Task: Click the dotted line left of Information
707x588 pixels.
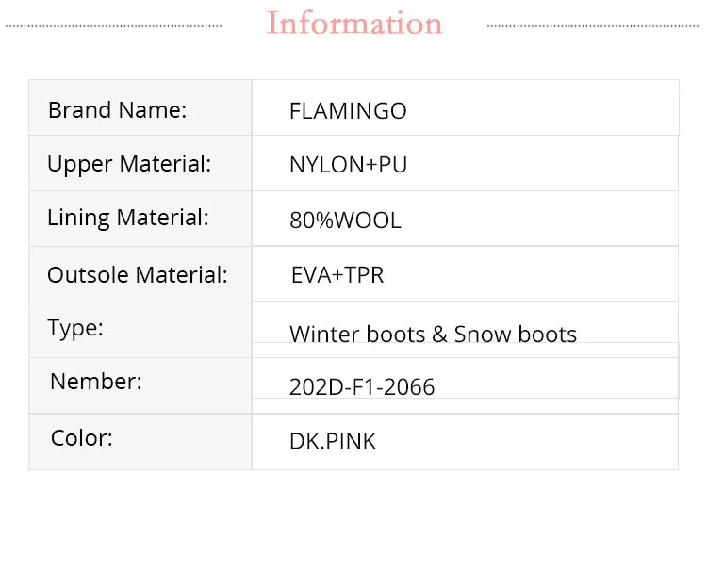Action: (x=114, y=26)
